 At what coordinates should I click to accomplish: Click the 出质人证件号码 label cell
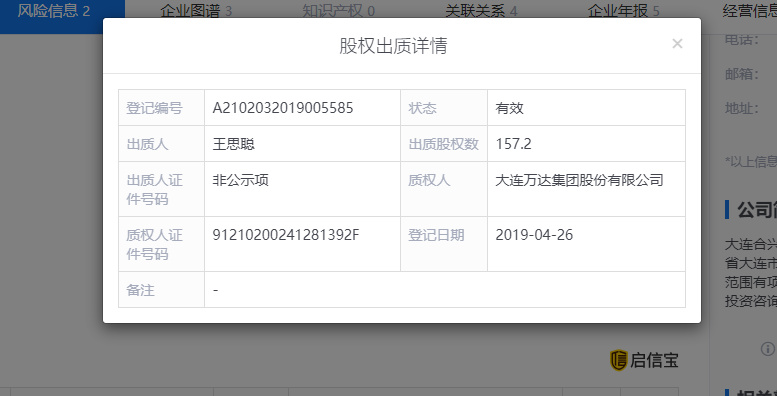[x=162, y=189]
